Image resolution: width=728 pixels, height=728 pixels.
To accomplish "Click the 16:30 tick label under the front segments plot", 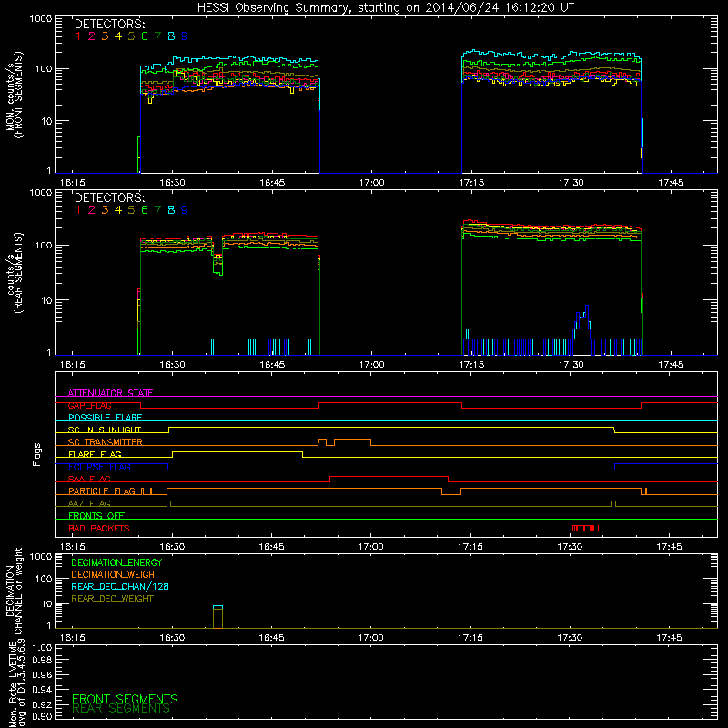I will pos(172,183).
